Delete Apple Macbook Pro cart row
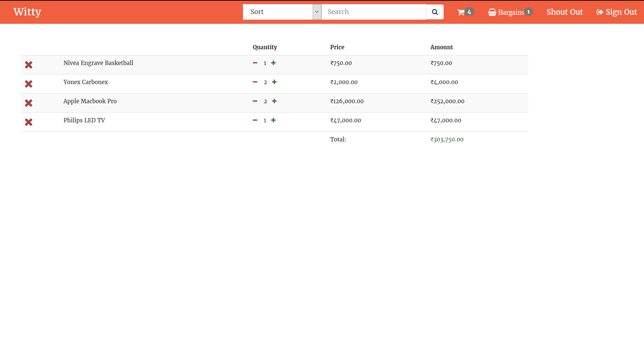644x362 pixels. pyautogui.click(x=29, y=103)
